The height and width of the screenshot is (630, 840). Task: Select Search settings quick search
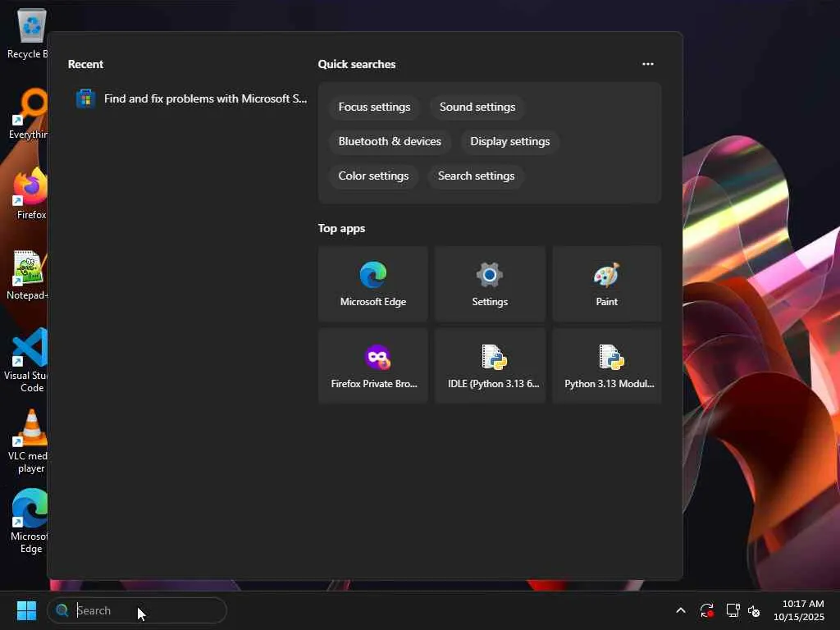click(x=476, y=176)
